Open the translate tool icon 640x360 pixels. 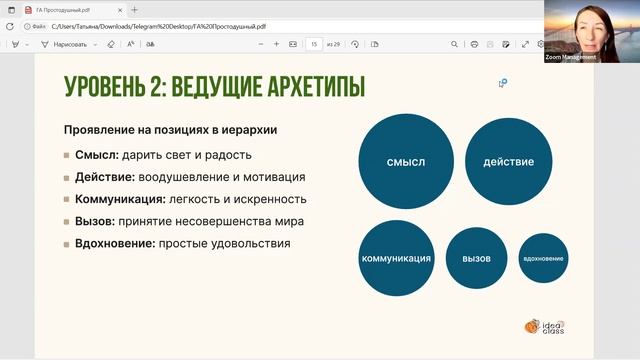(x=150, y=44)
